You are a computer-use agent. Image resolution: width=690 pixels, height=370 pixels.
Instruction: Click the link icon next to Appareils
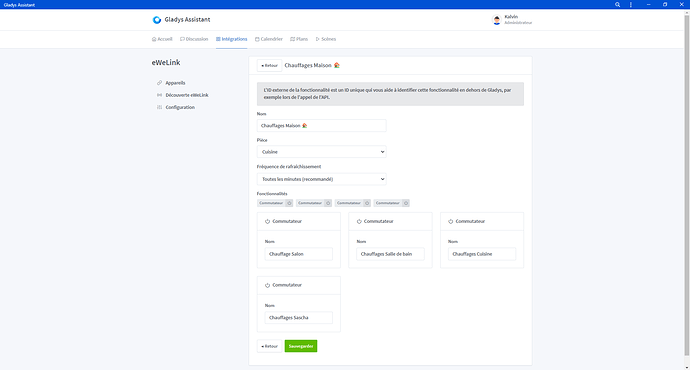click(159, 83)
